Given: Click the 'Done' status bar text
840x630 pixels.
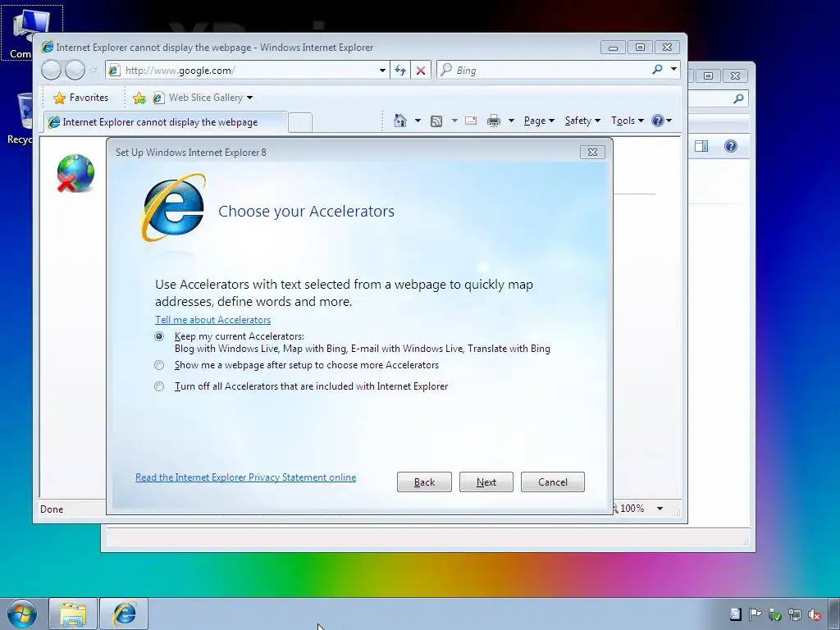Looking at the screenshot, I should 52,509.
